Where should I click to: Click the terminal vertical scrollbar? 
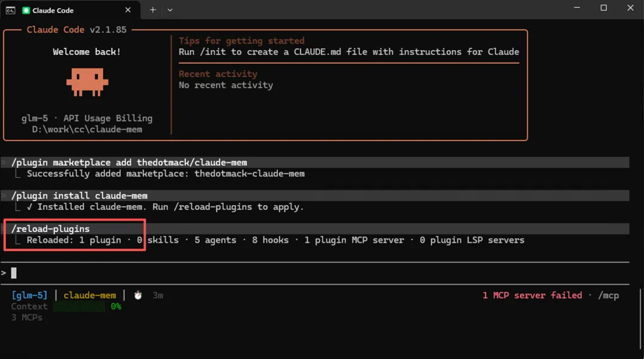640,318
